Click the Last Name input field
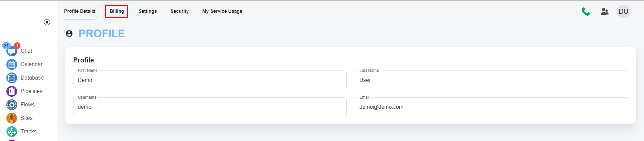Screen dimensions: 644x141 491,80
